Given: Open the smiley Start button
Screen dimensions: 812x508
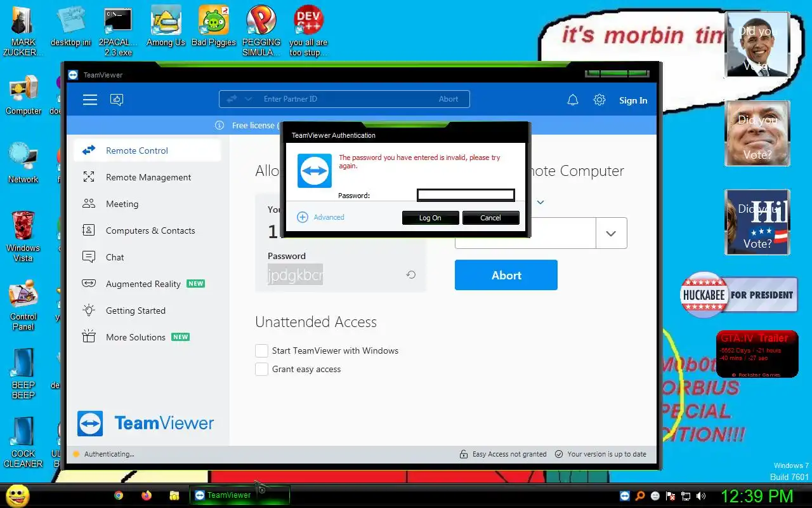Looking at the screenshot, I should point(18,495).
